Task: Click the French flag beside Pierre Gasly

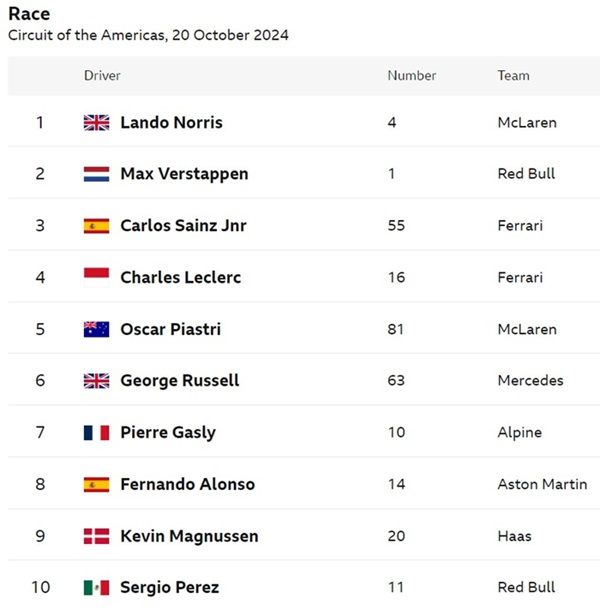Action: (96, 433)
